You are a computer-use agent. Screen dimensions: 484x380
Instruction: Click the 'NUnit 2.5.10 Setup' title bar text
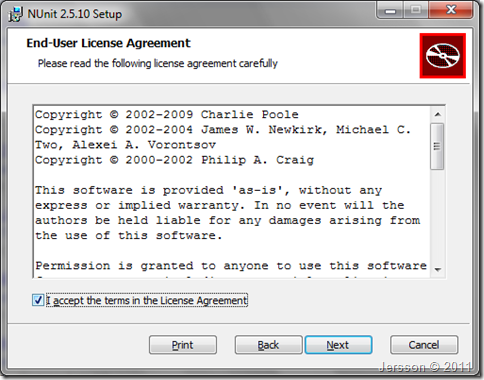75,14
